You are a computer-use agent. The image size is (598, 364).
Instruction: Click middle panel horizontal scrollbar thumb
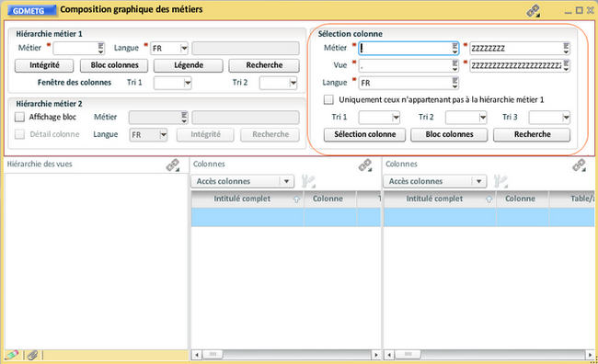[x=213, y=355]
